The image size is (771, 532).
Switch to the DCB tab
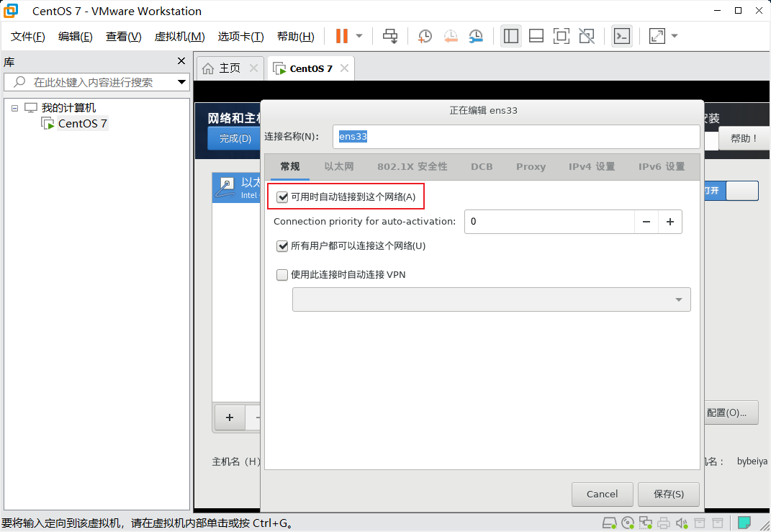(482, 167)
